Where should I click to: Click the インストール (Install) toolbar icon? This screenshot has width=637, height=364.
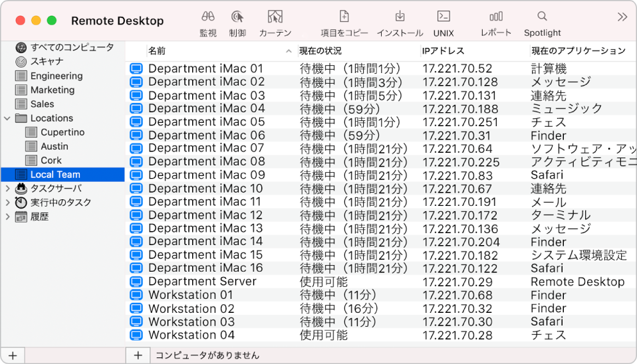pos(400,17)
